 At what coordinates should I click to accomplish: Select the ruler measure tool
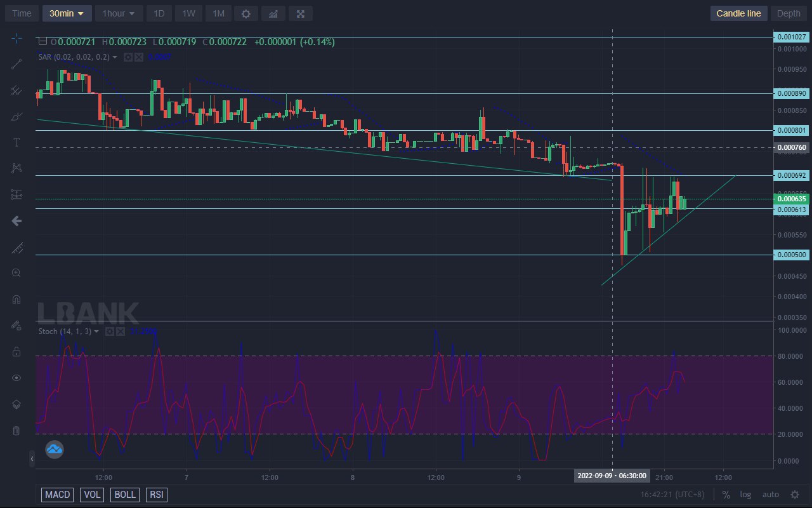tap(16, 248)
